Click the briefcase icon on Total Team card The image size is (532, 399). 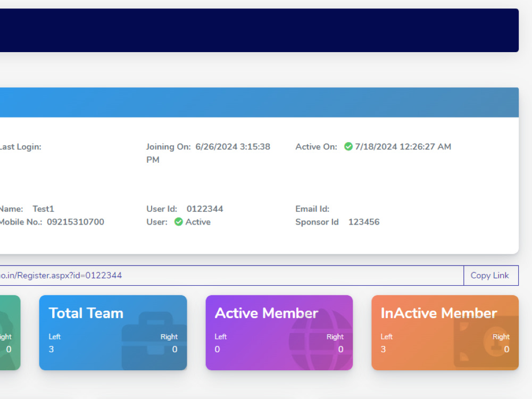tap(154, 340)
